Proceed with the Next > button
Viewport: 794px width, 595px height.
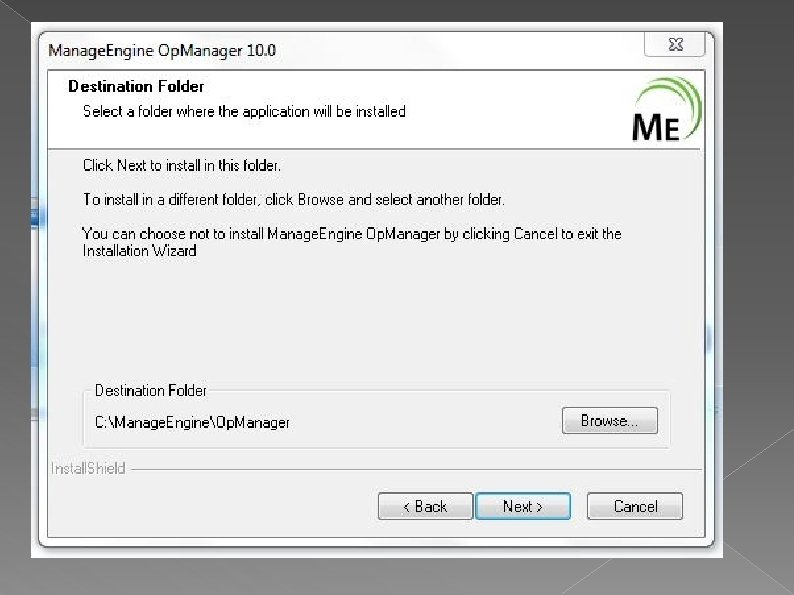[523, 506]
